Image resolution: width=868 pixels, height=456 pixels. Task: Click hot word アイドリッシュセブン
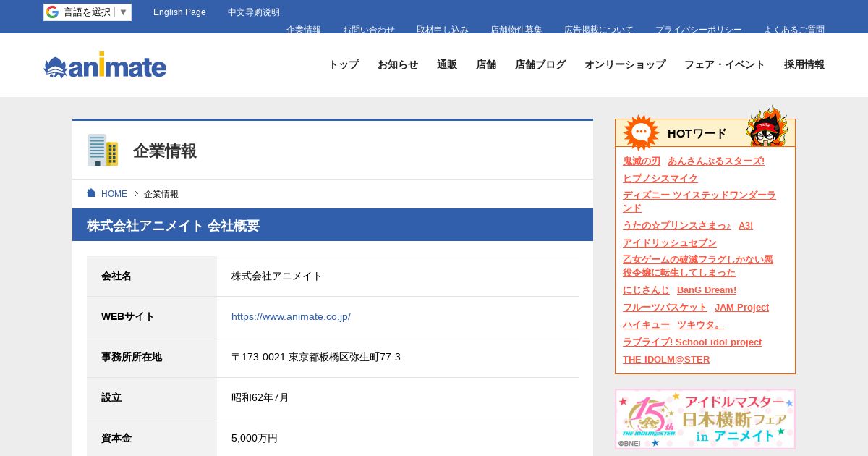tap(670, 242)
